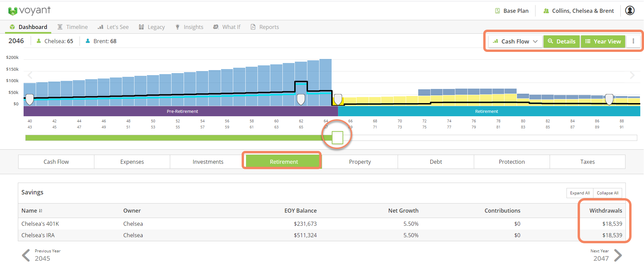Go to Next Year 2047 arrow
Screen dimensions: 644x280
pyautogui.click(x=618, y=255)
